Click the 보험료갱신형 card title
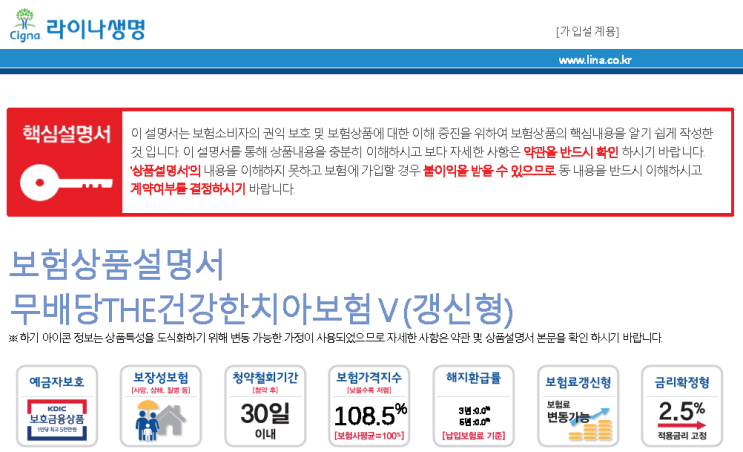 coord(578,382)
